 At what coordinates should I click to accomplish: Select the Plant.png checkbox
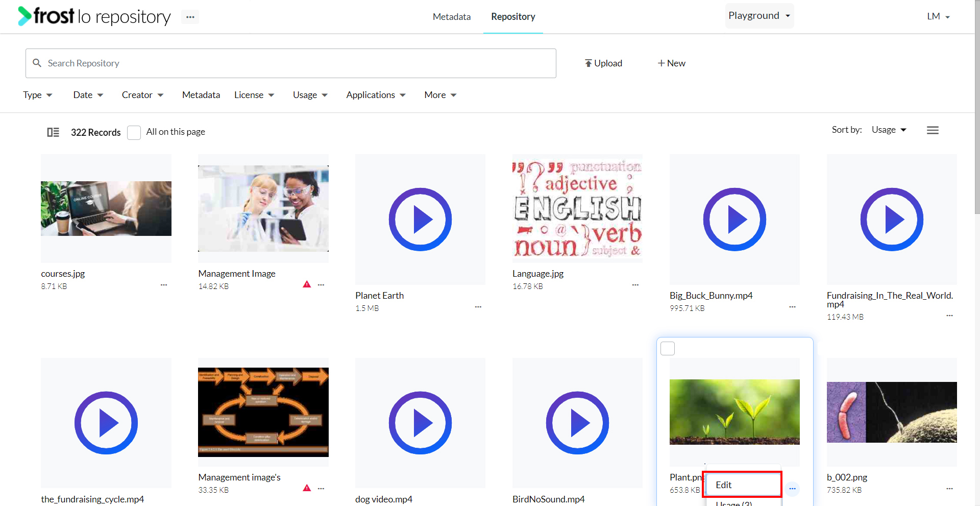coord(668,348)
